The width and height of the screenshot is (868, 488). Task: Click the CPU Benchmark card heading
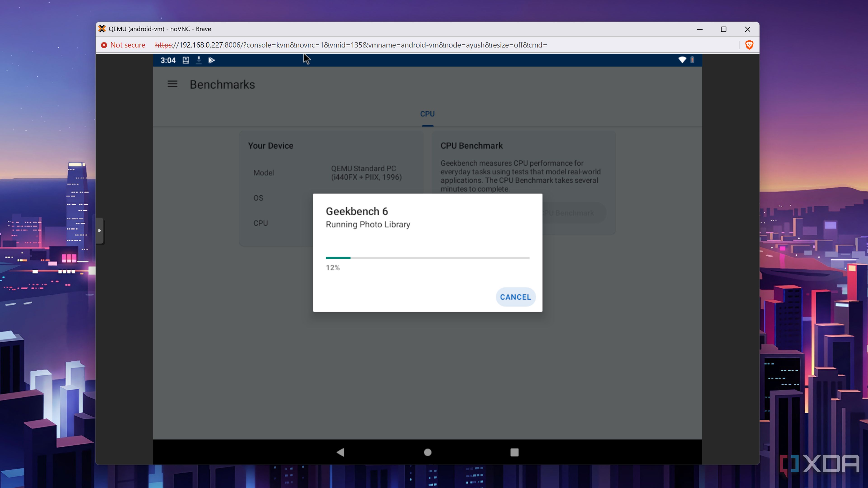(471, 145)
